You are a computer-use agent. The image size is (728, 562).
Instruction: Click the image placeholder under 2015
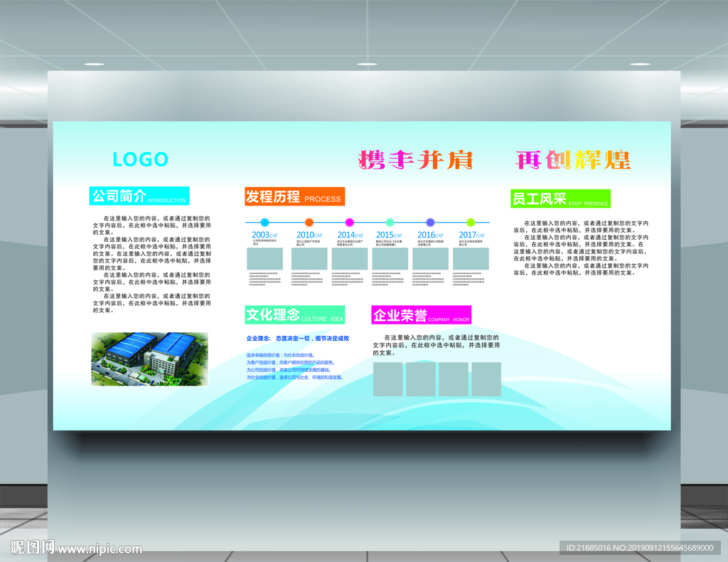coord(390,259)
